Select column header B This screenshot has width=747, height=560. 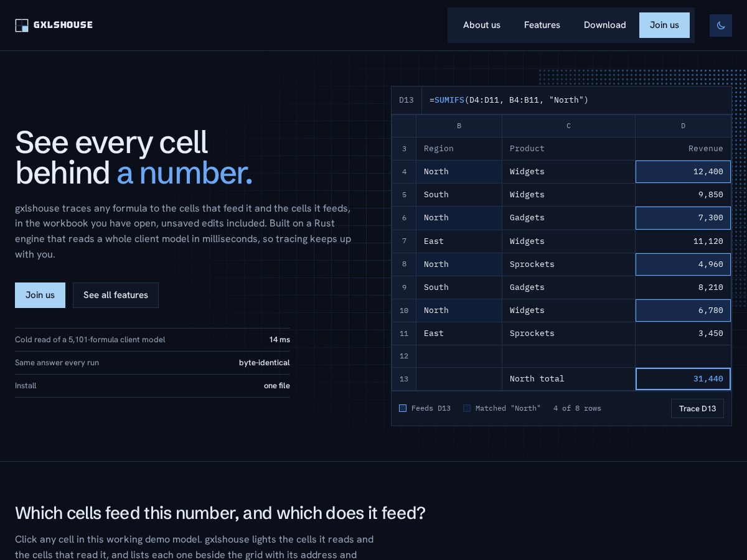coord(459,126)
